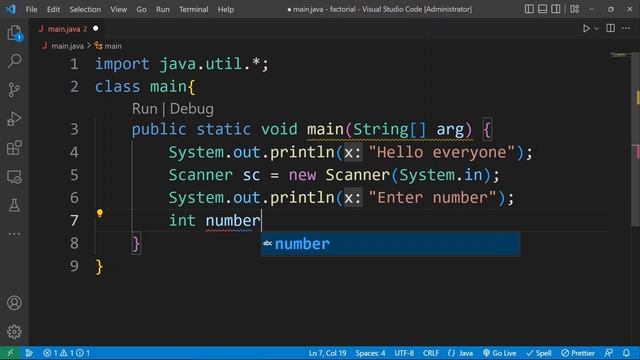Toggle the secondary side bar layout
The width and height of the screenshot is (640, 360).
(556, 9)
